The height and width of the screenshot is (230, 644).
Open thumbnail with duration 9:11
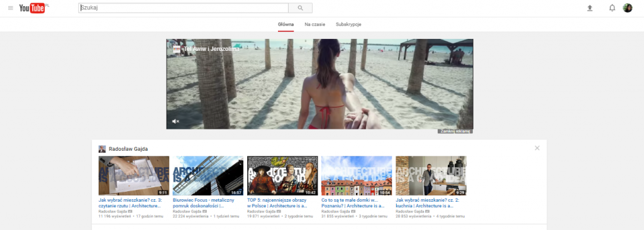tap(134, 175)
